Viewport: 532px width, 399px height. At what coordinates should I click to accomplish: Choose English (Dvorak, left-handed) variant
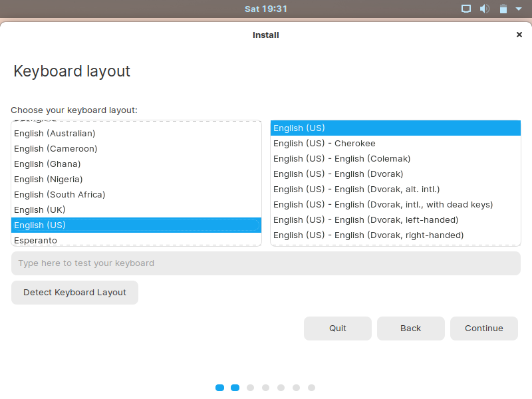[x=395, y=219]
